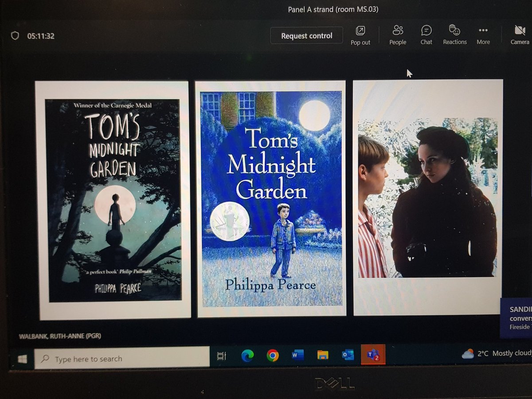The width and height of the screenshot is (532, 399).
Task: Open File Explorer from the taskbar
Action: [323, 355]
